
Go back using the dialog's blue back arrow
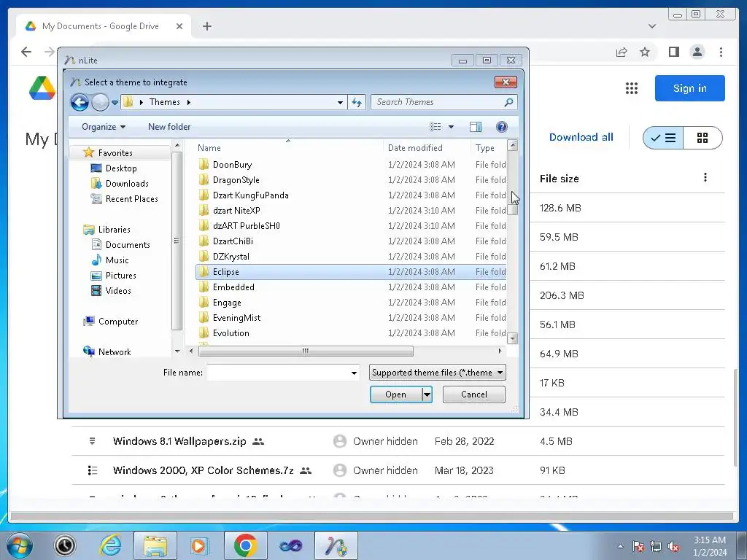pyautogui.click(x=80, y=102)
